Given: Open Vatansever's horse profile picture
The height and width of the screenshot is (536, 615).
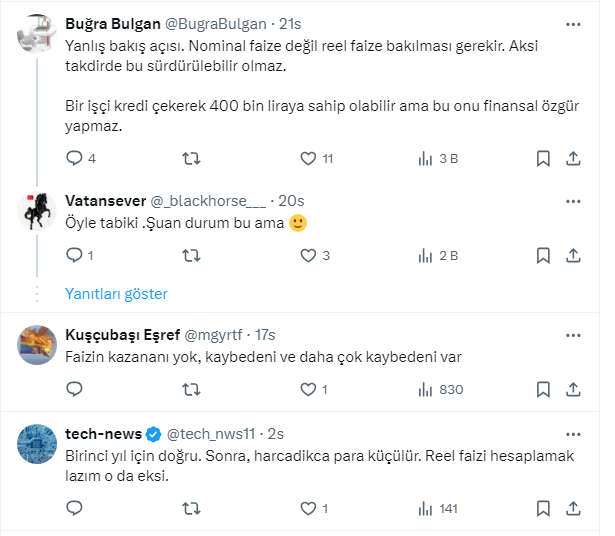Looking at the screenshot, I should [x=37, y=210].
